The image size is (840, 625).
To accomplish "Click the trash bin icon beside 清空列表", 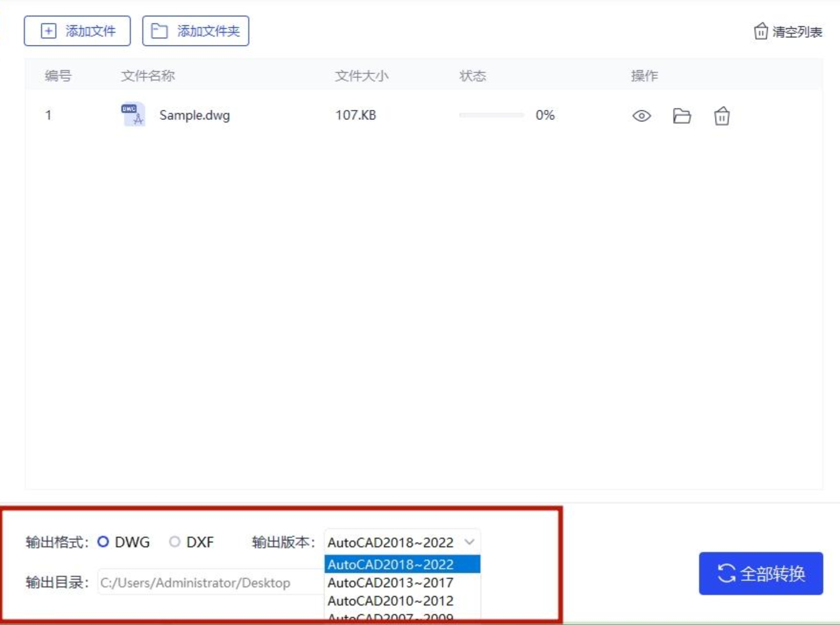I will coord(761,32).
